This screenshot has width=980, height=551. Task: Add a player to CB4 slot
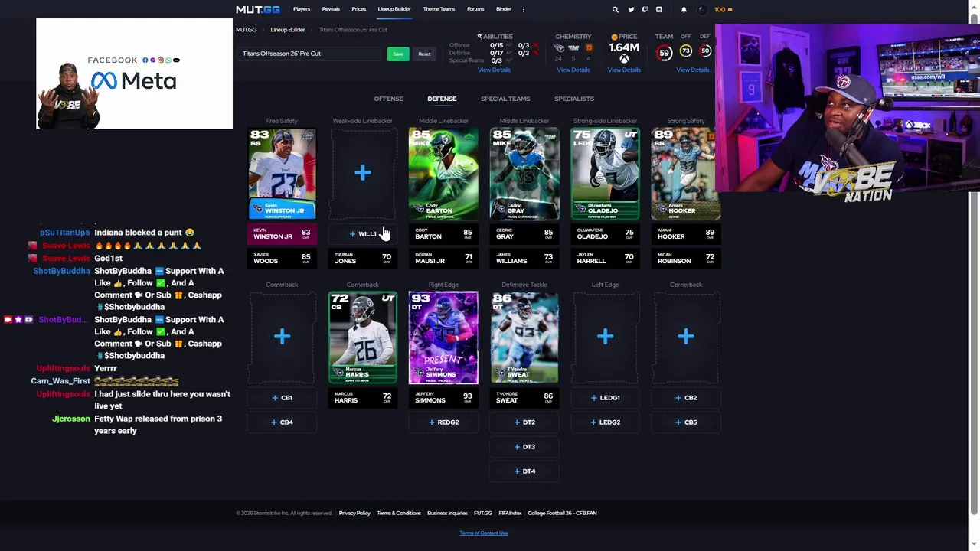[x=282, y=422]
